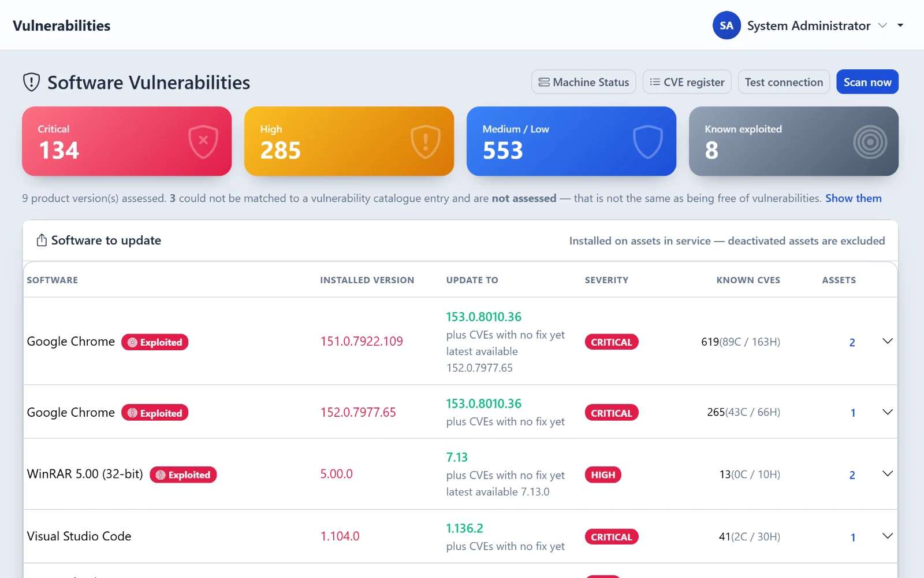
Task: Click the Visual Studio Code software name
Action: [79, 536]
